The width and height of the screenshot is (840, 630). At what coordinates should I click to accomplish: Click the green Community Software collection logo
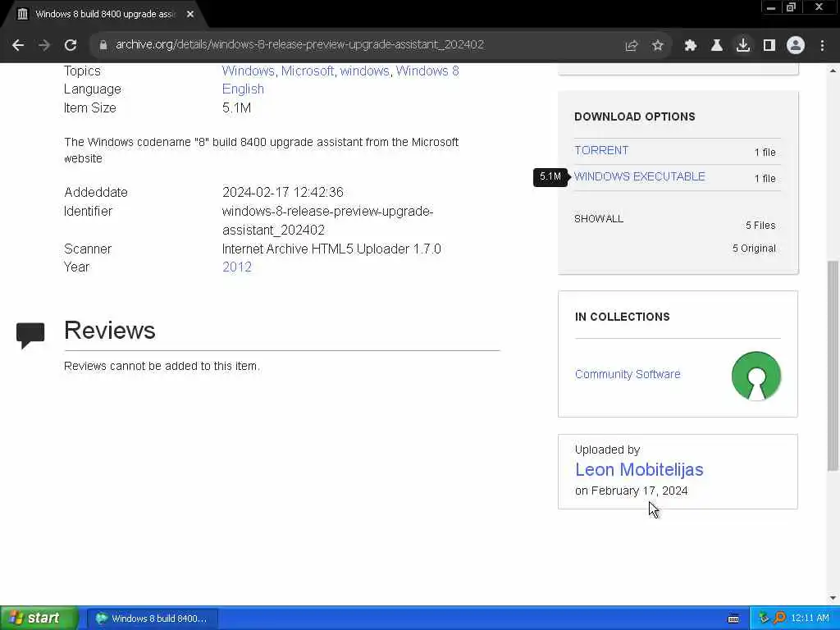point(756,376)
